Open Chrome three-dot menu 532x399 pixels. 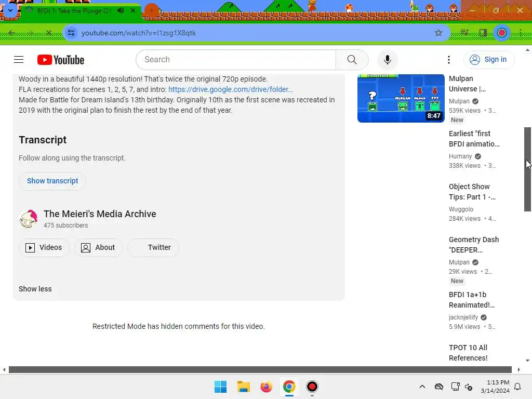520,33
